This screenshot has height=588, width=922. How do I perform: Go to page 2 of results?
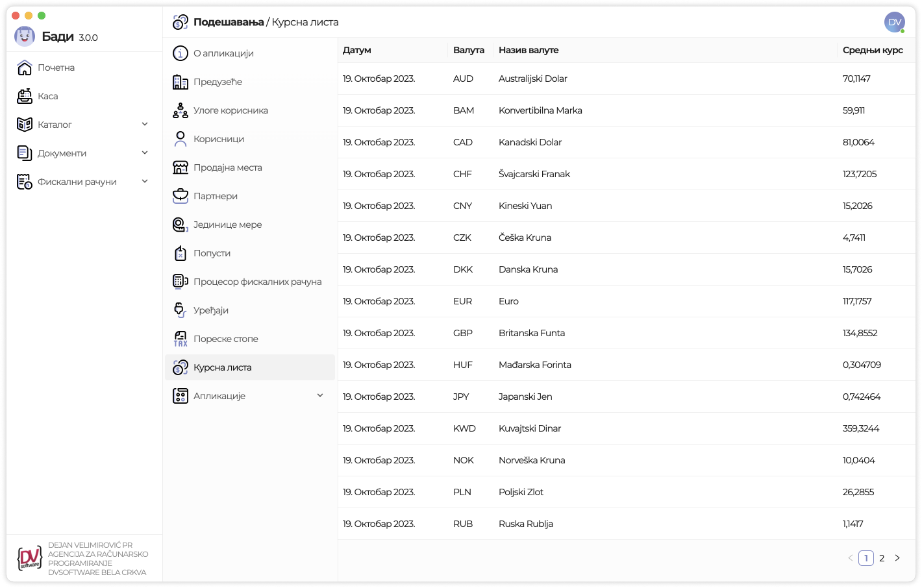coord(882,558)
